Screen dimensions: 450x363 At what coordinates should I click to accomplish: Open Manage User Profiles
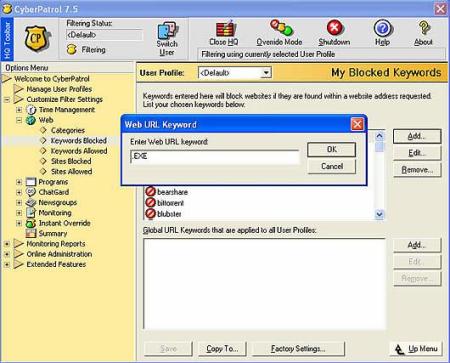pos(59,89)
